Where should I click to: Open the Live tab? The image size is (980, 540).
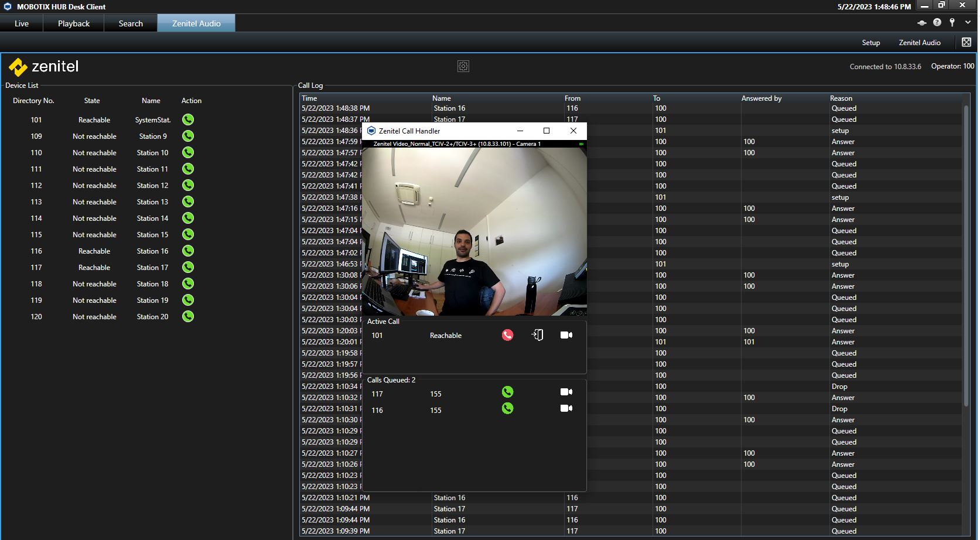pos(22,23)
